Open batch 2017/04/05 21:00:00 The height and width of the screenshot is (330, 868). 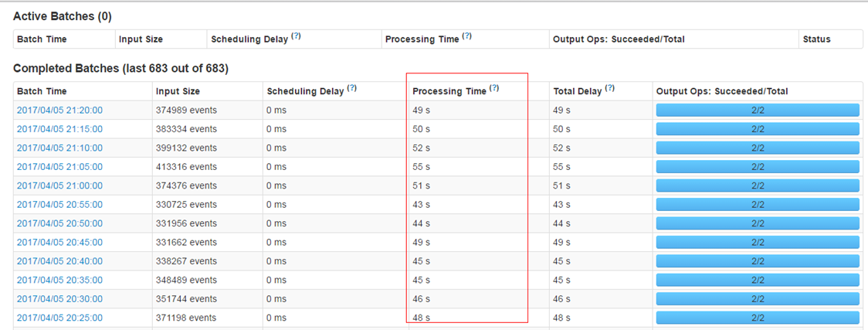pyautogui.click(x=59, y=185)
